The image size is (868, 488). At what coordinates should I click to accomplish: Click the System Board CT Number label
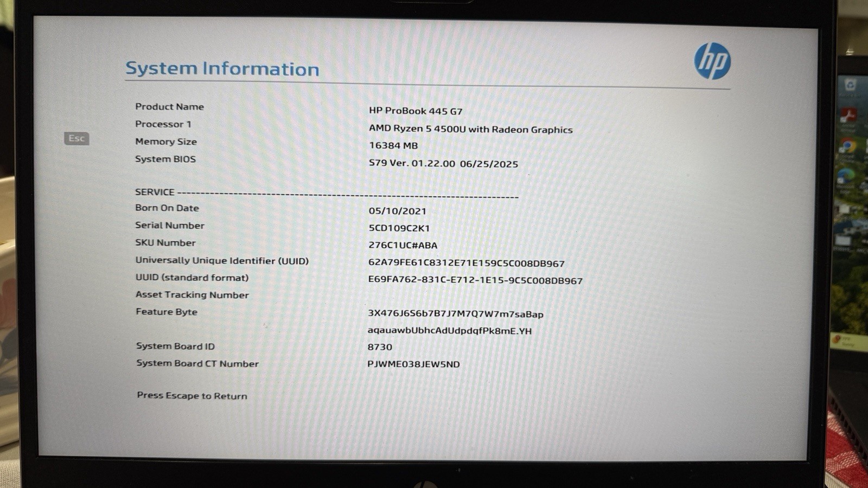coord(197,363)
